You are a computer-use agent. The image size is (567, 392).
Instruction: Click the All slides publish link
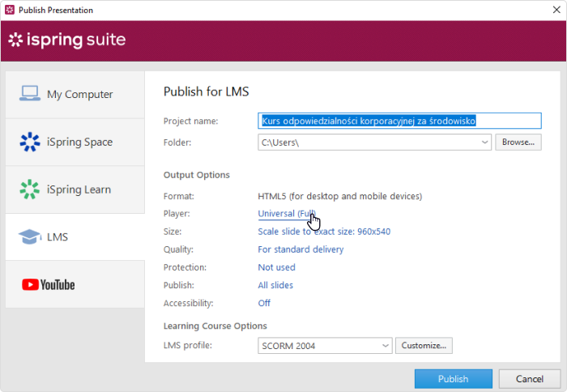pos(275,285)
